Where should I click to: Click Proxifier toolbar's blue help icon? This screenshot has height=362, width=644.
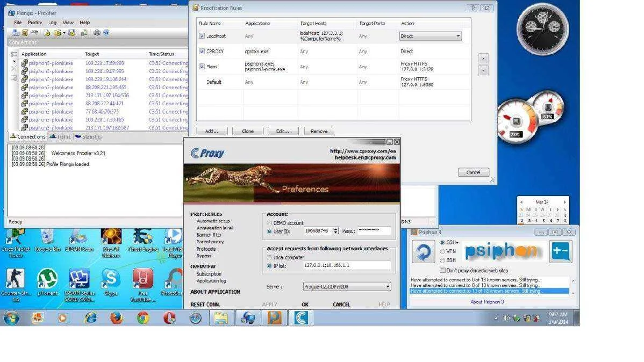click(x=106, y=32)
